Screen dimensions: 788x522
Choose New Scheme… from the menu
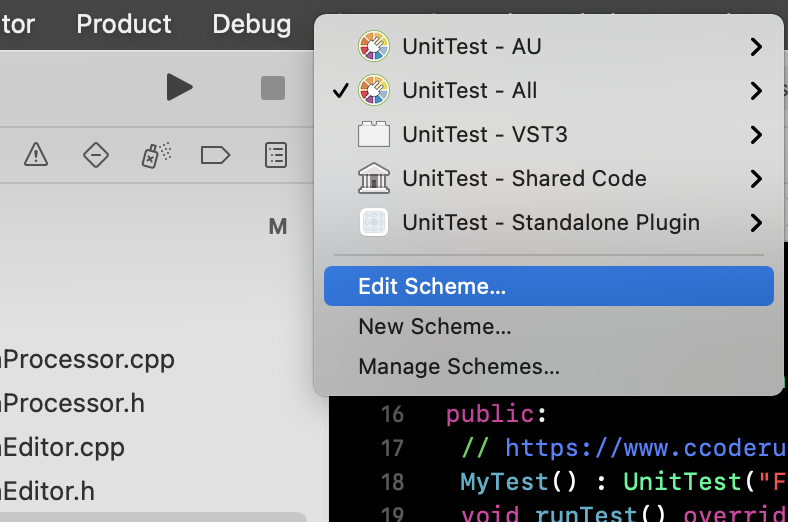coord(435,326)
